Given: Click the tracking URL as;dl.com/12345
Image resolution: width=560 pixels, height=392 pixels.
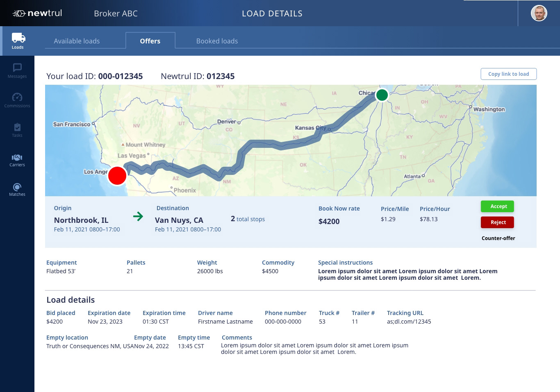Looking at the screenshot, I should pos(409,322).
